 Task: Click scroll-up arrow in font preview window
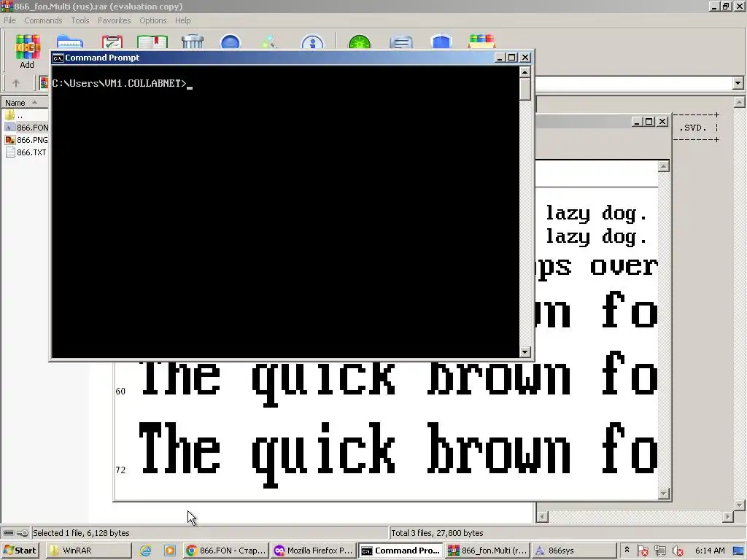tap(664, 166)
